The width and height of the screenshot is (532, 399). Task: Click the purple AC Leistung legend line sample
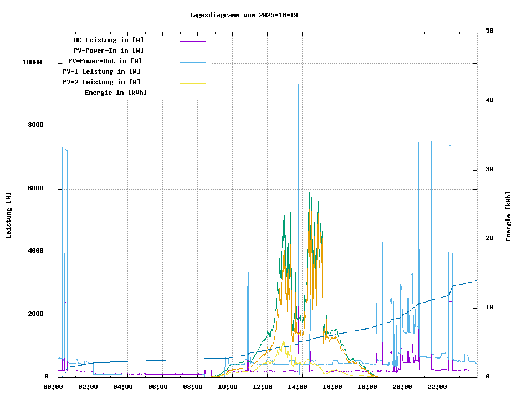tap(192, 41)
